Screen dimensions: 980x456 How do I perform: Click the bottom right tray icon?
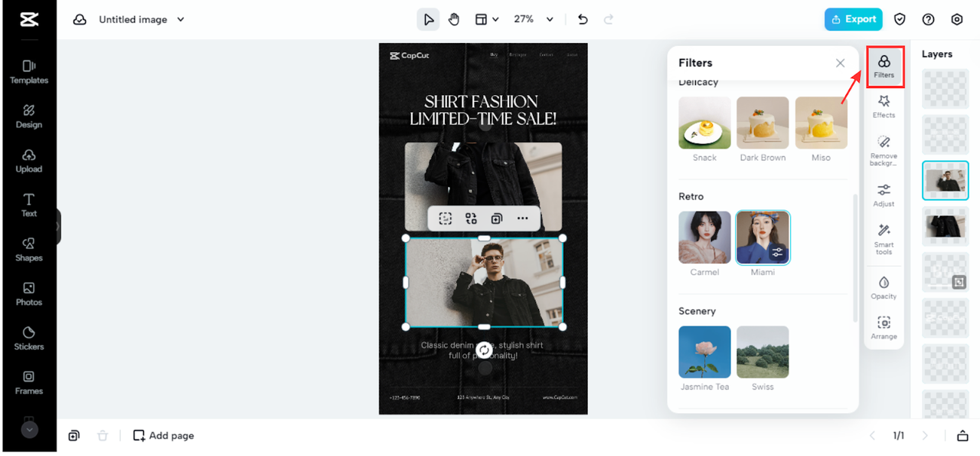tap(962, 435)
